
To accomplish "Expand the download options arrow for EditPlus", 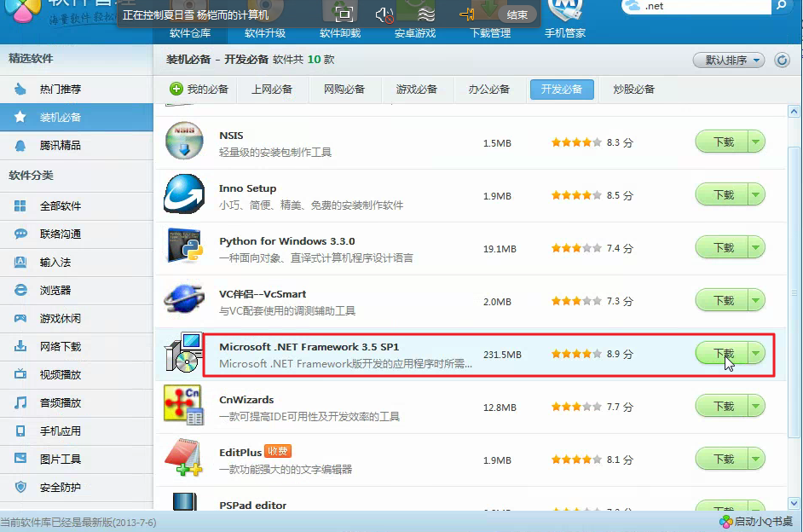I will tap(756, 459).
